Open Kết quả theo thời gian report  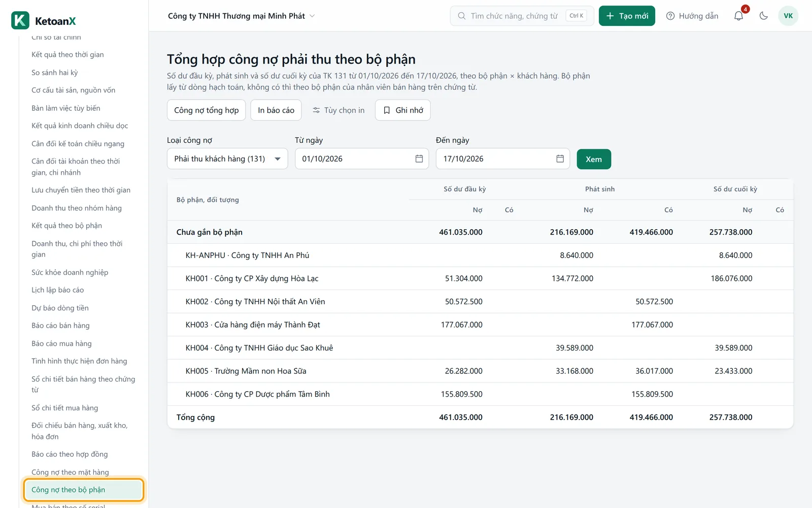tap(67, 54)
